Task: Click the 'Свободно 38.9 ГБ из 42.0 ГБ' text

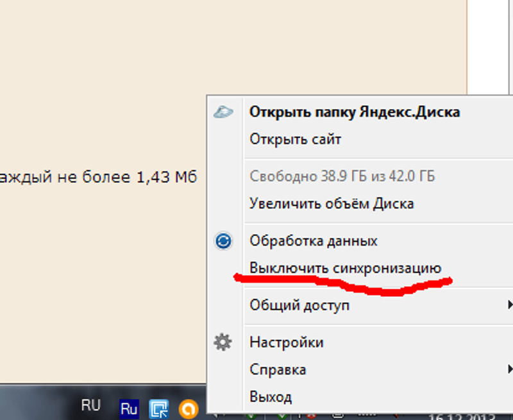Action: [x=342, y=176]
